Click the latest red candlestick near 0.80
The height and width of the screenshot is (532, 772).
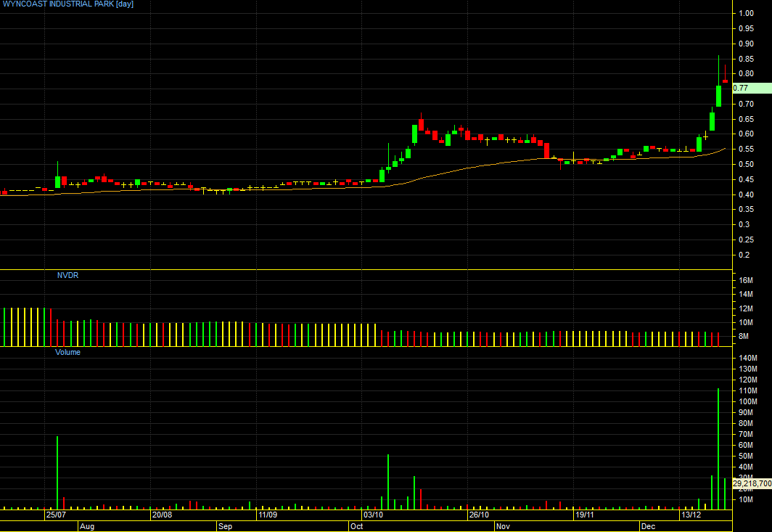click(x=726, y=74)
